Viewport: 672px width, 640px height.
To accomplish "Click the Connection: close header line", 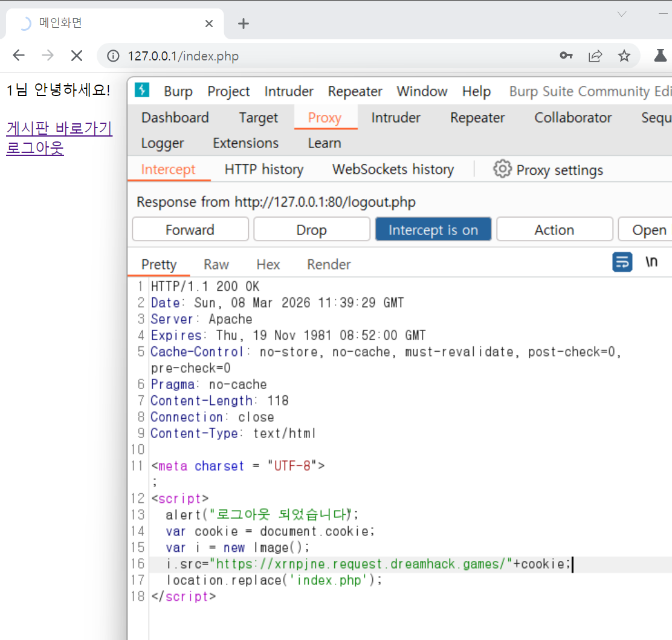I will [x=212, y=416].
